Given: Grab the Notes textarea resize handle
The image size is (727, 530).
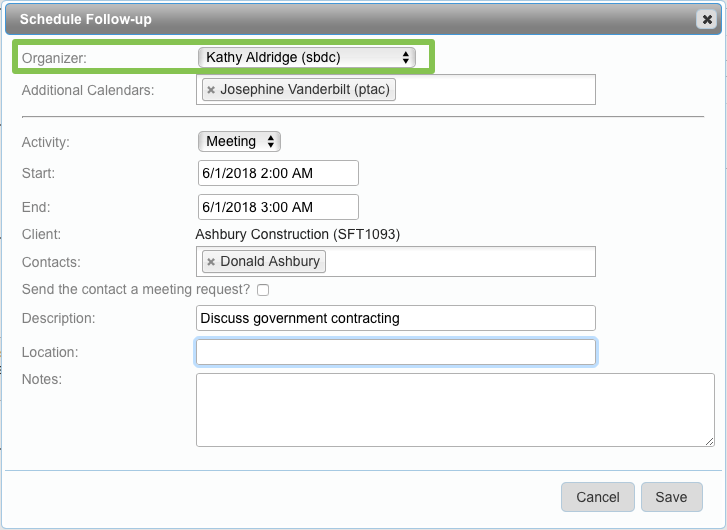Looking at the screenshot, I should [x=709, y=441].
